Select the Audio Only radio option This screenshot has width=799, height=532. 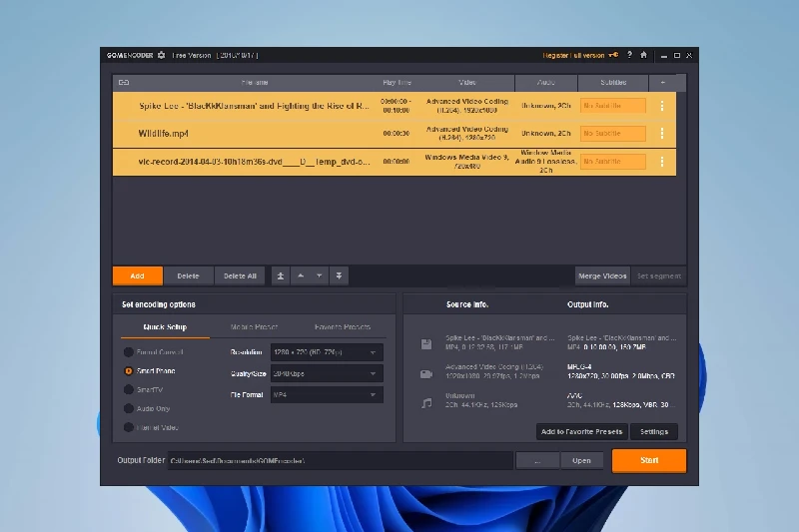[x=129, y=409]
